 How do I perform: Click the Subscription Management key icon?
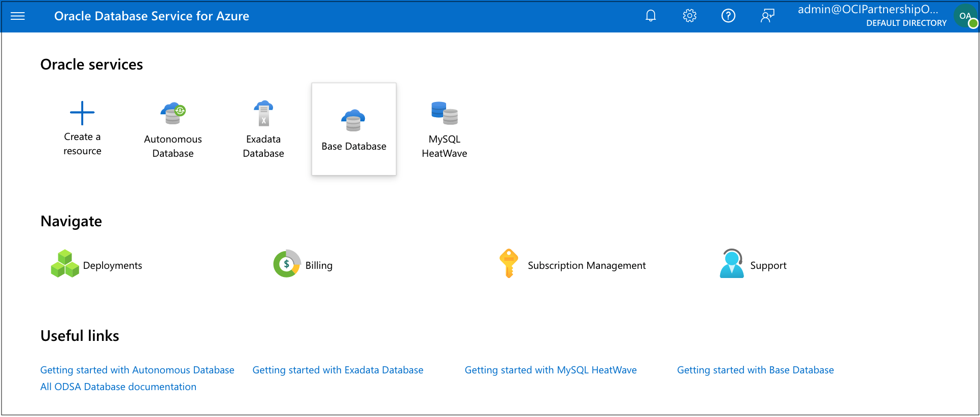pos(509,263)
